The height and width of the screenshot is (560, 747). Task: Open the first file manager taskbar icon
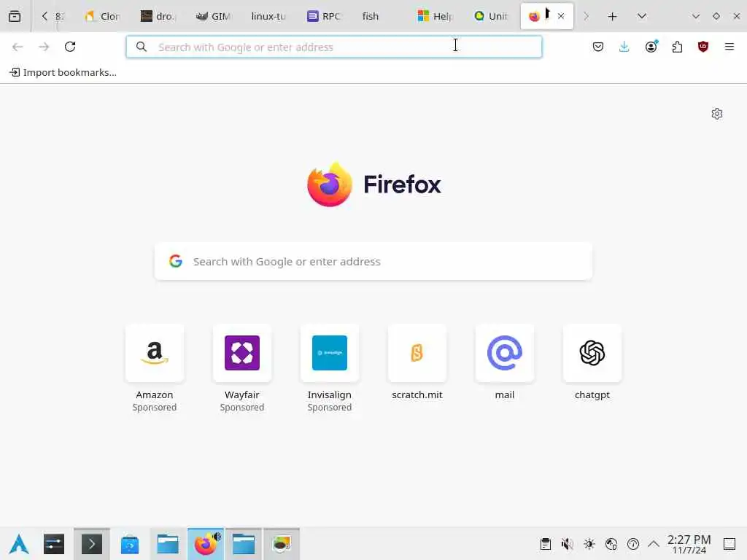tap(168, 544)
